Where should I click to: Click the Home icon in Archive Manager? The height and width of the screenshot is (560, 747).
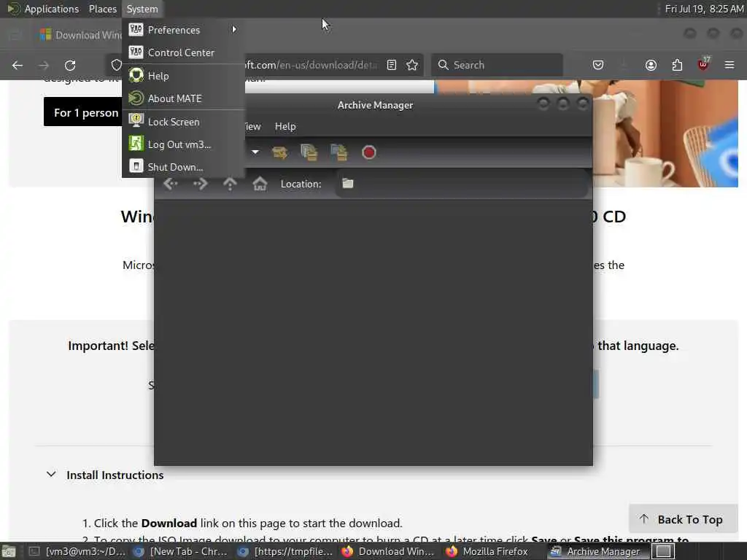coord(260,184)
